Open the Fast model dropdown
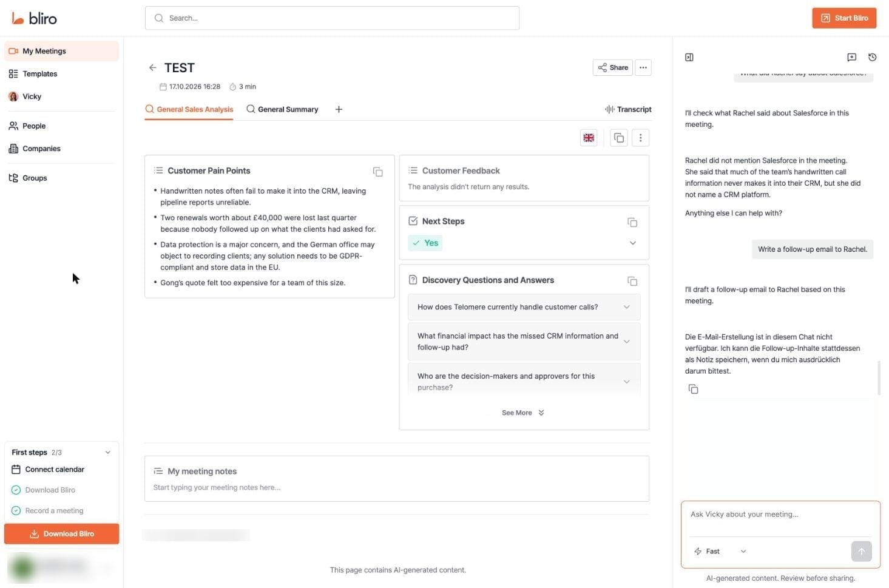 tap(720, 551)
